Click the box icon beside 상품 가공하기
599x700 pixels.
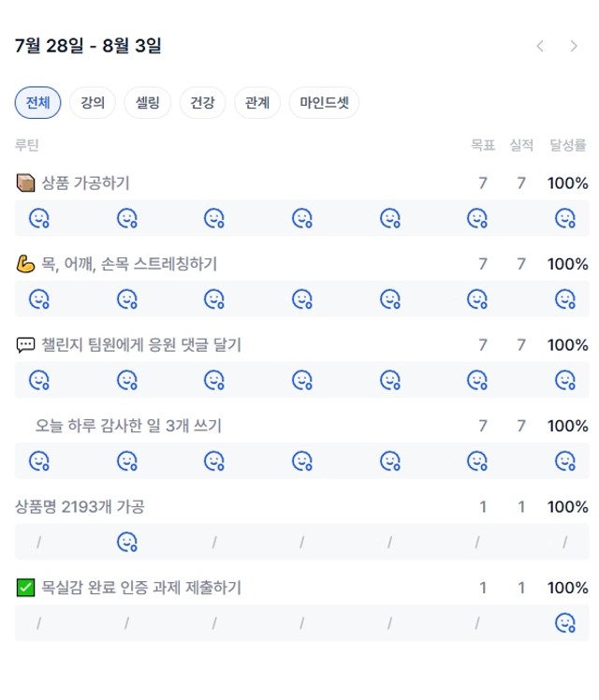25,183
